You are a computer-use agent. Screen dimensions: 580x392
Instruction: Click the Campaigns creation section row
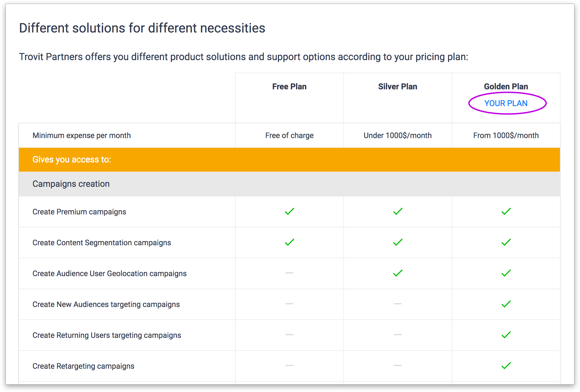pos(71,184)
